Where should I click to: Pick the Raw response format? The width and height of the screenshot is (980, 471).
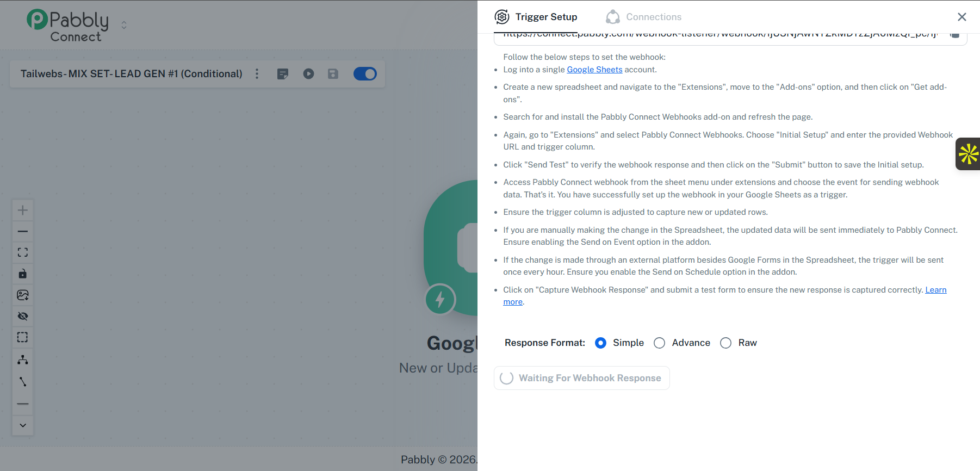725,343
